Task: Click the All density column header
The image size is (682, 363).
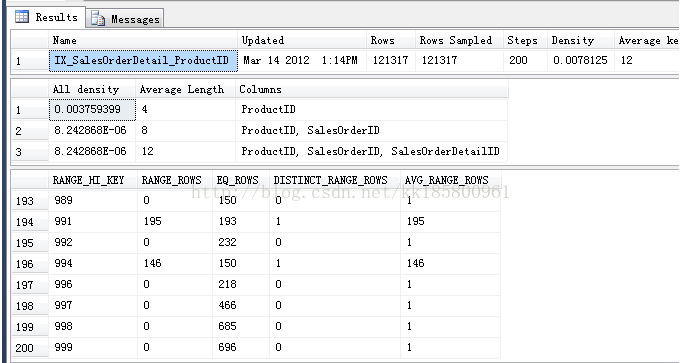Action: [x=92, y=89]
